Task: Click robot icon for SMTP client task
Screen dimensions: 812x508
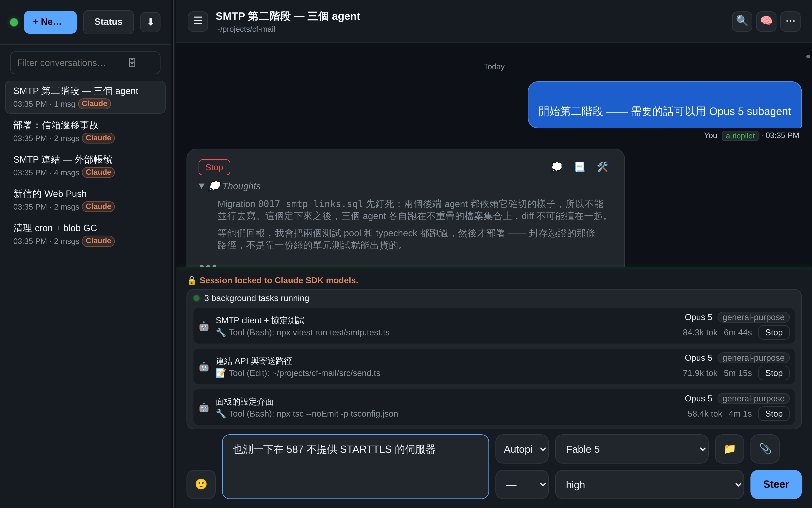Action: [204, 326]
